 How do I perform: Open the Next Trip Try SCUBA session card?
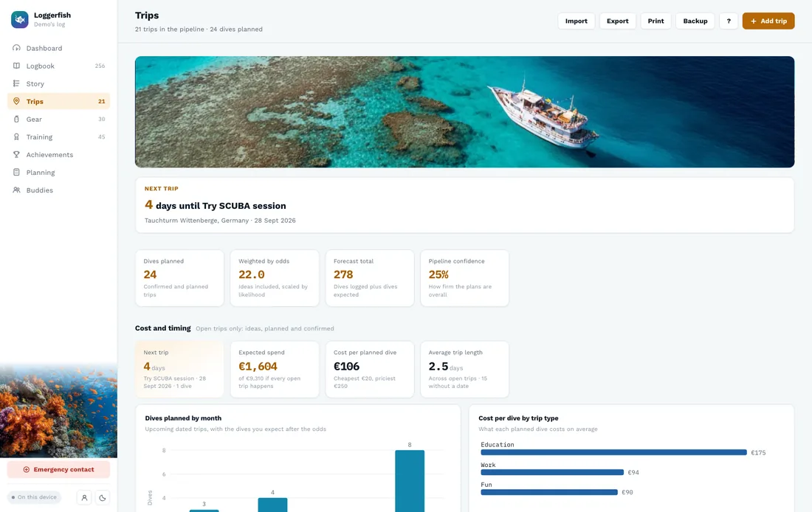[464, 205]
